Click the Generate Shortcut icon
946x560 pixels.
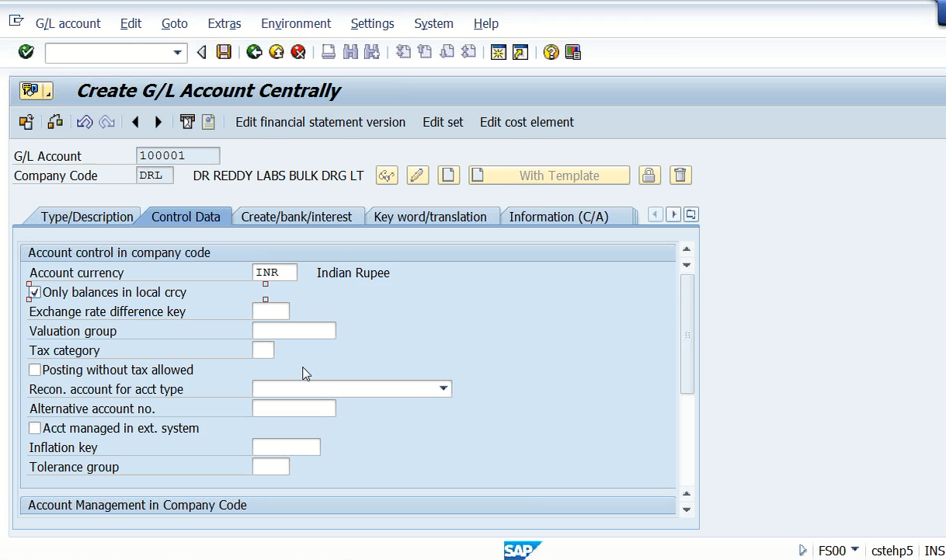[x=520, y=52]
